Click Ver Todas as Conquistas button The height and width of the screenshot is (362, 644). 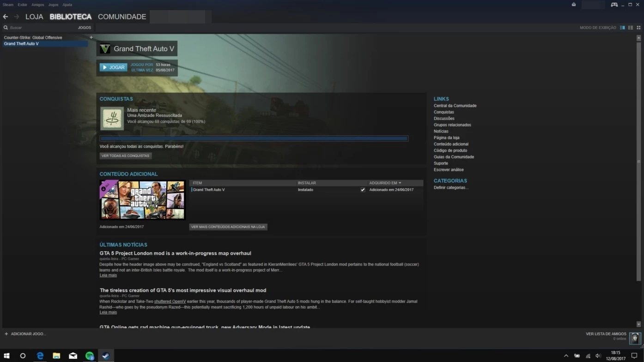(126, 156)
